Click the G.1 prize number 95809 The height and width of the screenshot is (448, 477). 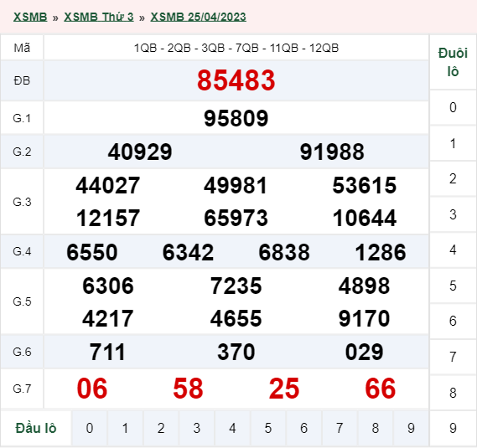pos(236,118)
